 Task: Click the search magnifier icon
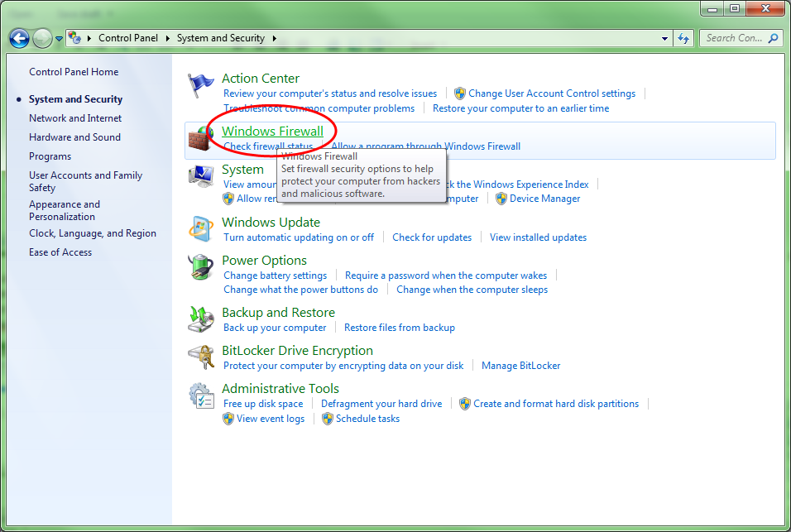click(x=773, y=38)
